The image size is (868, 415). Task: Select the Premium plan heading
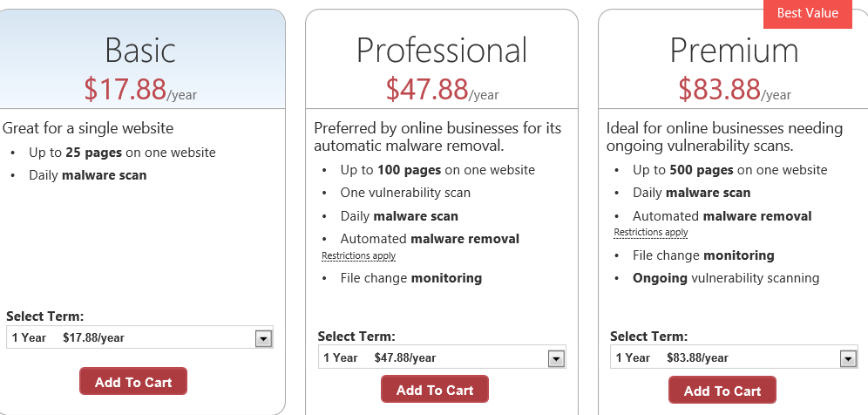point(734,50)
